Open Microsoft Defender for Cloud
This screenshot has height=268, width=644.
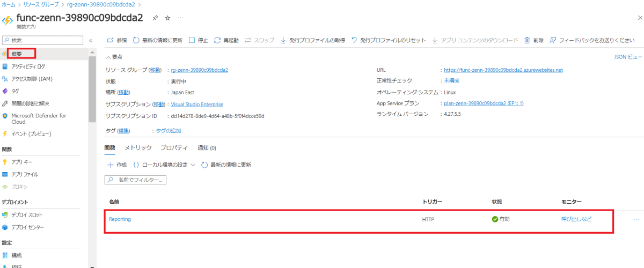(39, 118)
